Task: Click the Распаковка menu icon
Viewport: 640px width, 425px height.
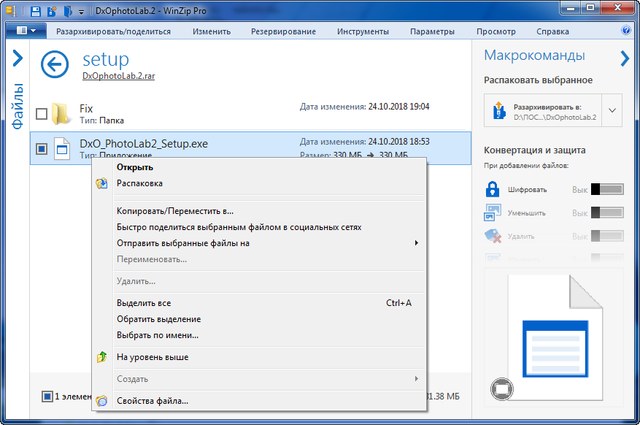Action: [102, 183]
